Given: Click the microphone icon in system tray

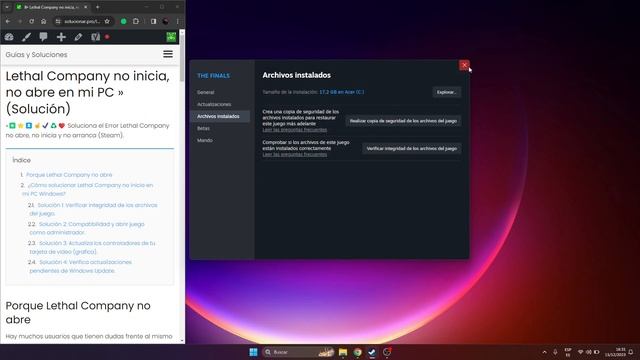Looking at the screenshot, I should 555,352.
